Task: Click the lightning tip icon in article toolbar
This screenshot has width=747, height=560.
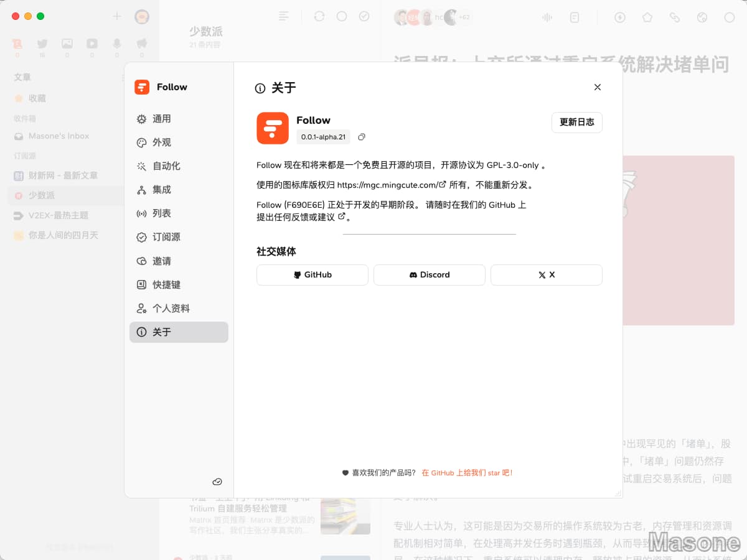Action: point(620,17)
